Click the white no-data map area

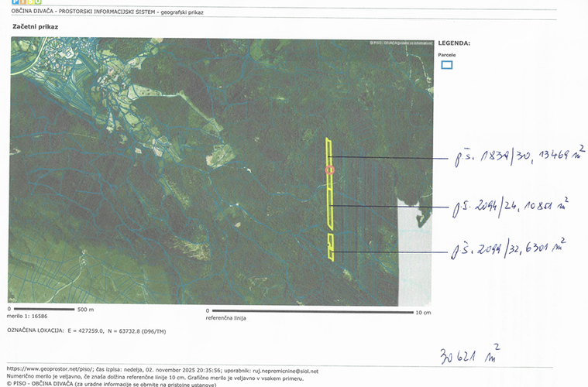click(x=414, y=248)
